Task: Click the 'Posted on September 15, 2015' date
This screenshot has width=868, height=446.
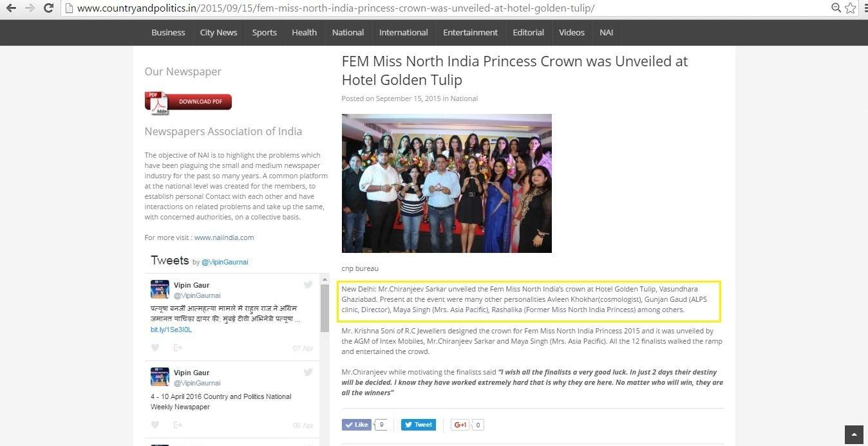Action: [x=392, y=98]
